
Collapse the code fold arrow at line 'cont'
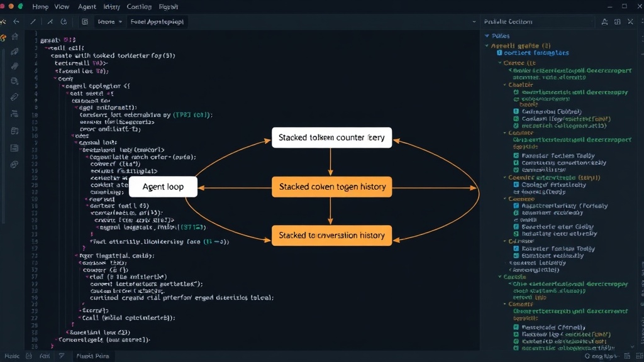point(55,79)
